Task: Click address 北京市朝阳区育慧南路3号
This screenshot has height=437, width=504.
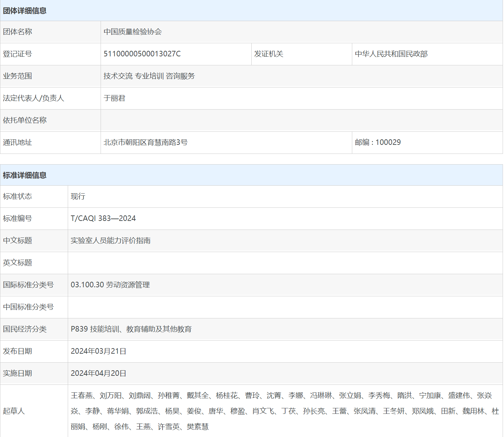Action: coord(146,142)
